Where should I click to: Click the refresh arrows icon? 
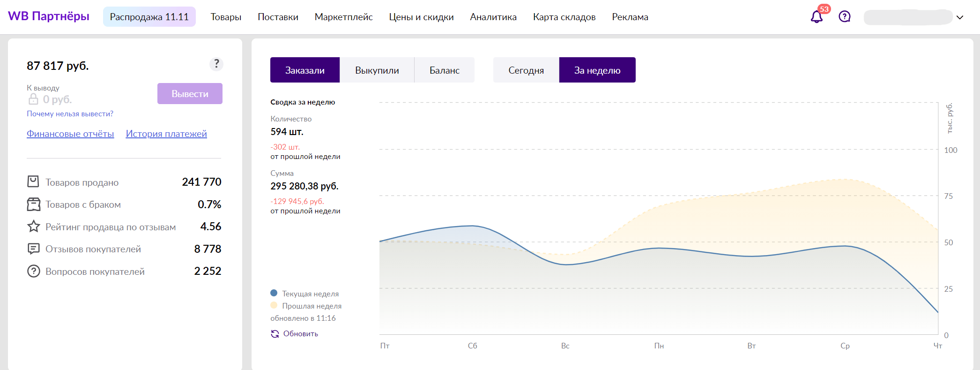[275, 334]
